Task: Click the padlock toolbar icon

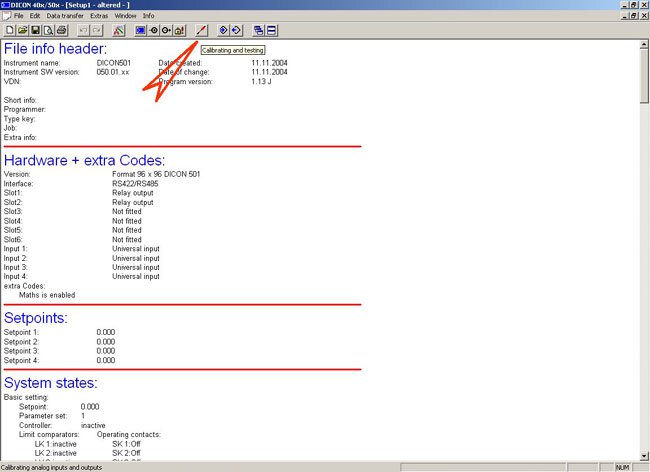Action: [179, 30]
